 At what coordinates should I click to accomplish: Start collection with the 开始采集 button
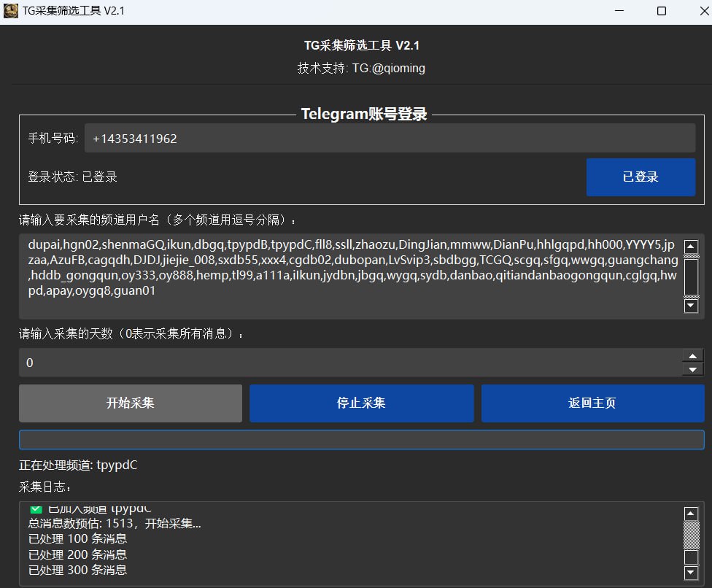click(130, 403)
